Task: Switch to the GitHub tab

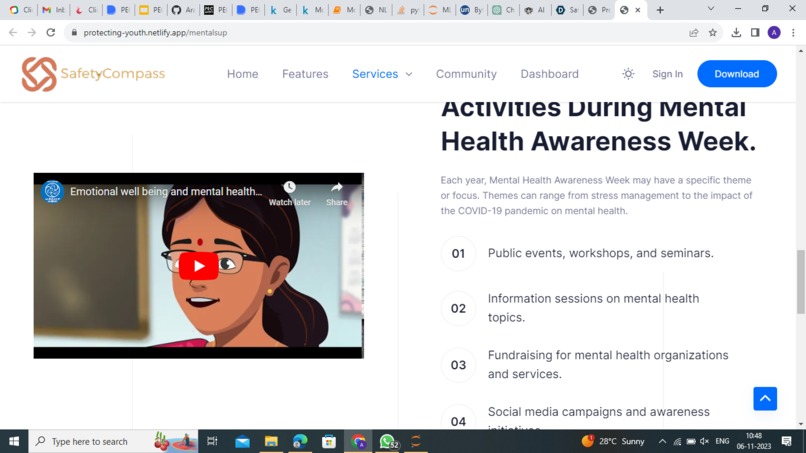Action: click(x=184, y=10)
